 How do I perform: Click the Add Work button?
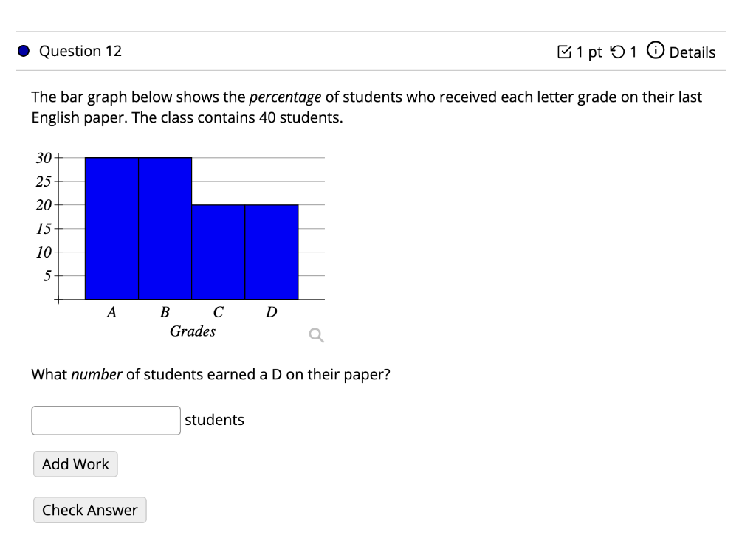[x=75, y=464]
